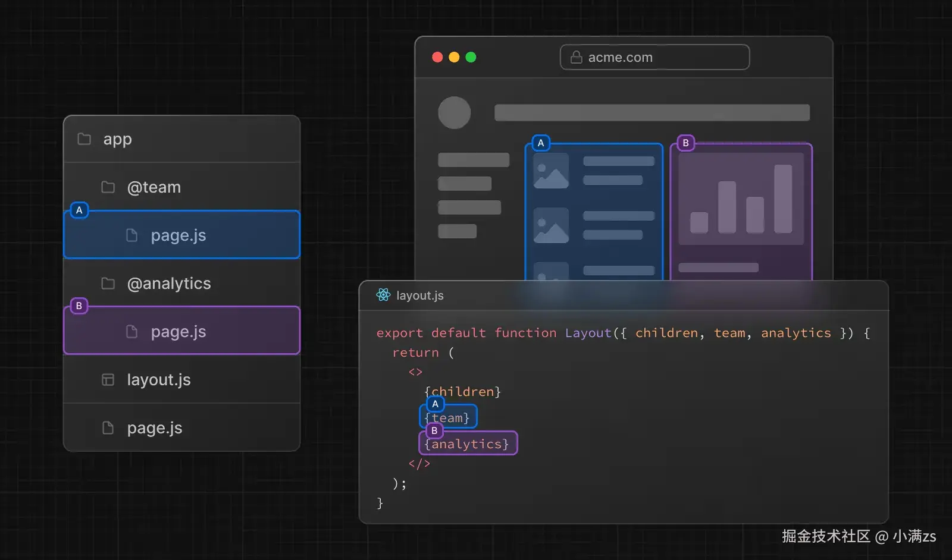Image resolution: width=952 pixels, height=560 pixels.
Task: Click the @team folder icon
Action: (x=108, y=187)
